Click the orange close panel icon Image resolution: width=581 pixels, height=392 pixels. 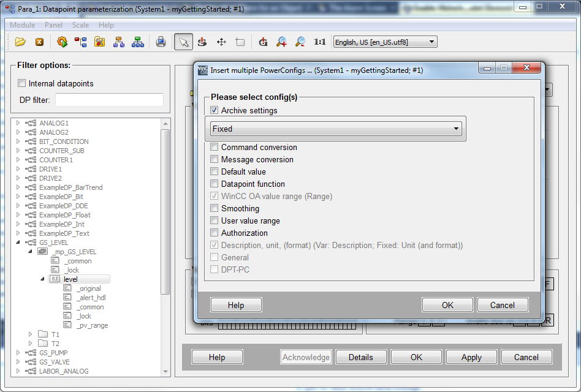coord(39,42)
